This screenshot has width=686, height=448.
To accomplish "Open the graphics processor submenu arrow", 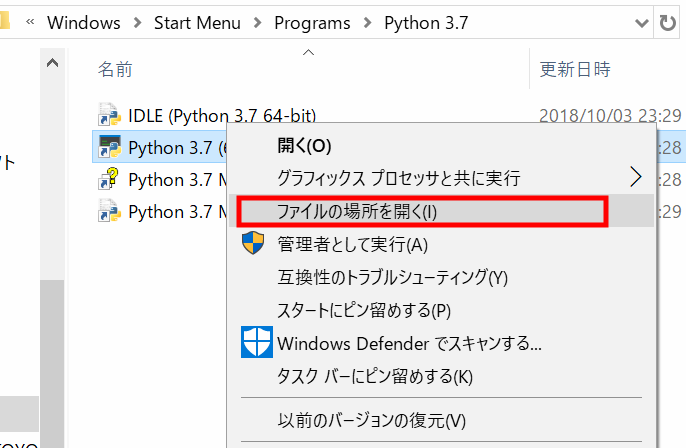I will (x=635, y=177).
